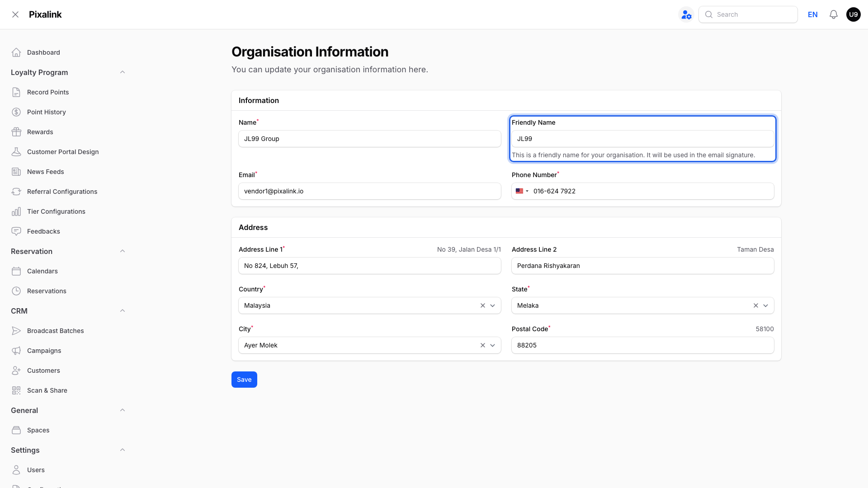Click the Reservations clock icon
This screenshot has width=868, height=488.
(x=16, y=291)
